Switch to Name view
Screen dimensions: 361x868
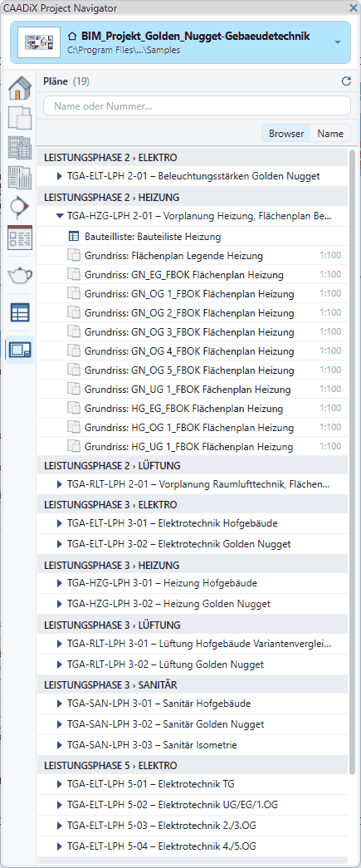click(x=330, y=134)
